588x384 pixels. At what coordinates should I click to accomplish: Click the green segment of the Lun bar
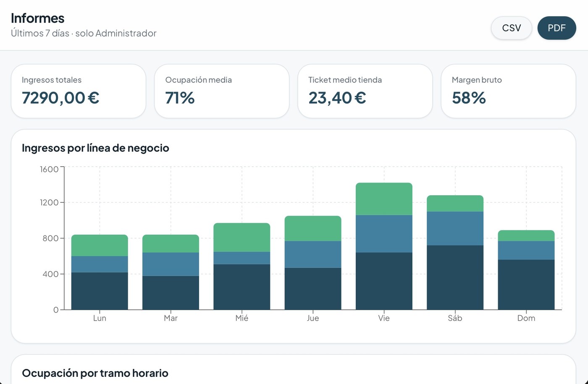pyautogui.click(x=100, y=246)
